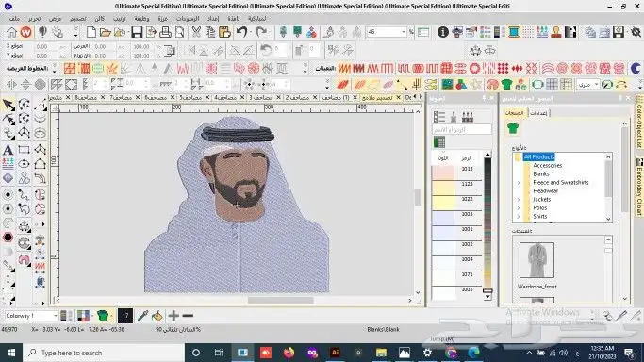This screenshot has width=644, height=362.
Task: Toggle the black-white gradient background icon
Action: coord(570,32)
